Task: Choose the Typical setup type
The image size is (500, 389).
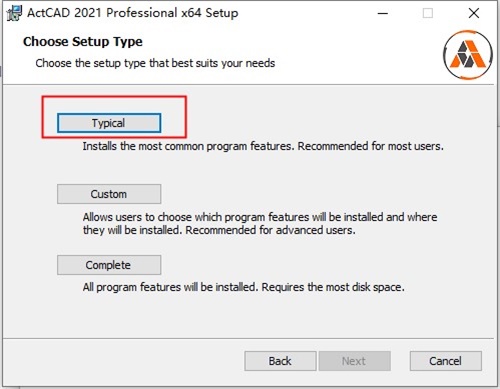Action: [109, 123]
